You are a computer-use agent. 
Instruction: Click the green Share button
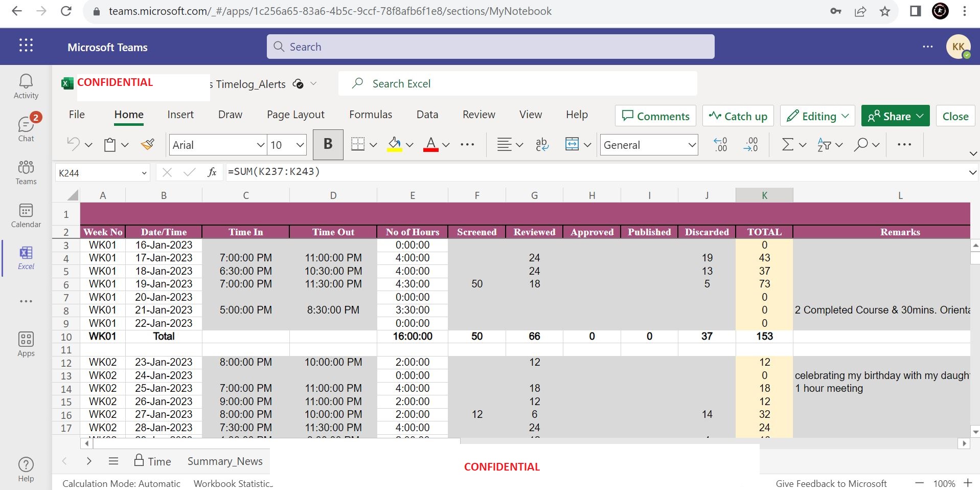click(890, 116)
